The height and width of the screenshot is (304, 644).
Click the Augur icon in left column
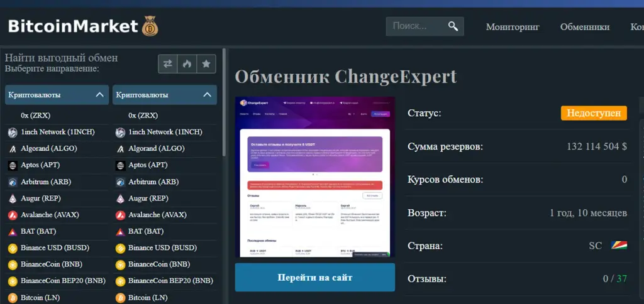click(13, 198)
